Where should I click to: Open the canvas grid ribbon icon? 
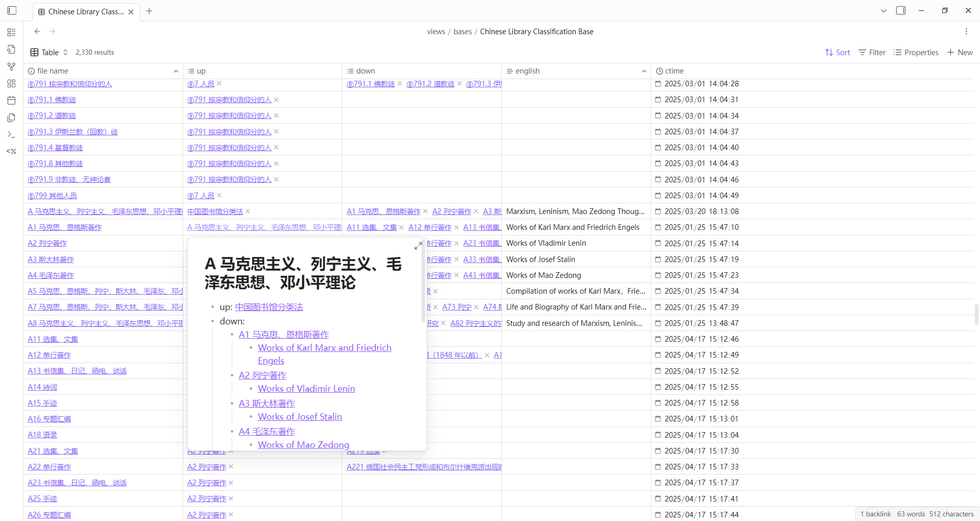pyautogui.click(x=11, y=84)
